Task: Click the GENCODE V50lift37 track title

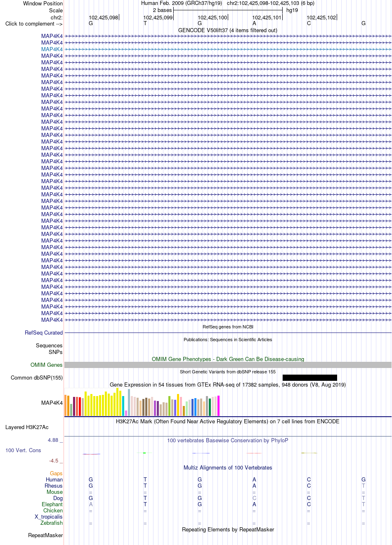Action: coord(228,30)
